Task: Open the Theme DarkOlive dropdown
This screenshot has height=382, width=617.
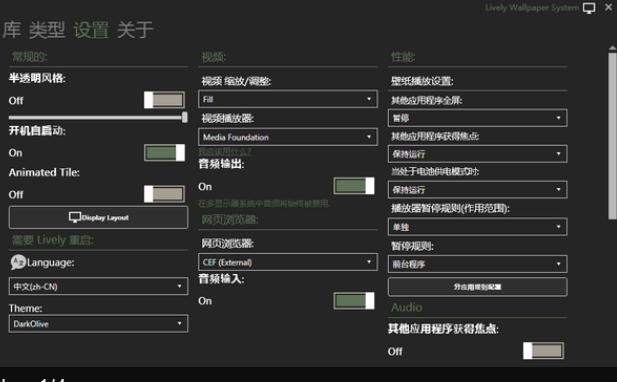Action: coord(98,324)
